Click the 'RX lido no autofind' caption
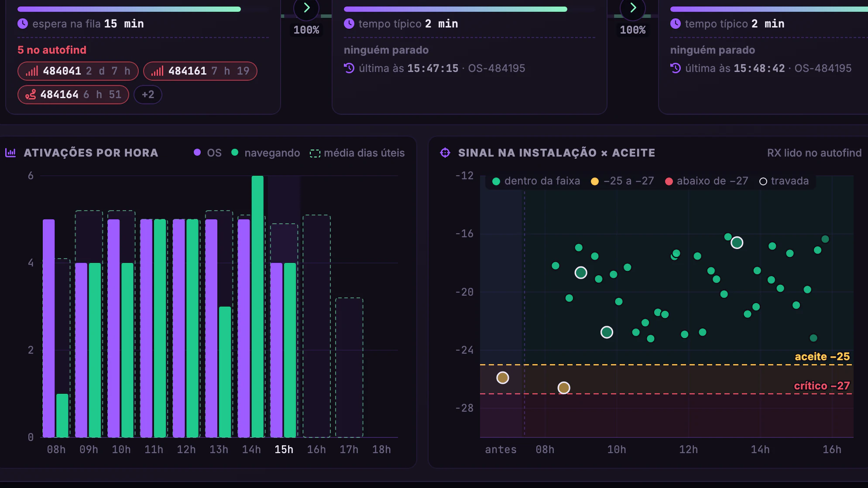The height and width of the screenshot is (488, 868). pyautogui.click(x=814, y=153)
